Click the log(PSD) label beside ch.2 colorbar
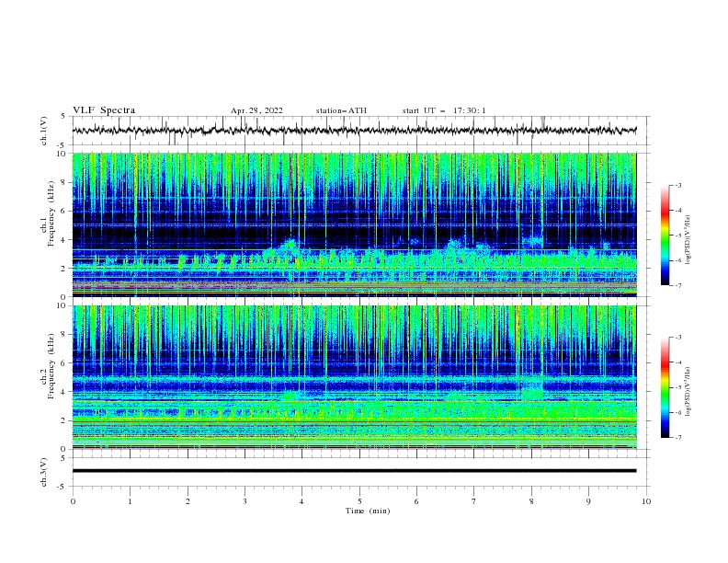728x563 pixels. coord(688,392)
